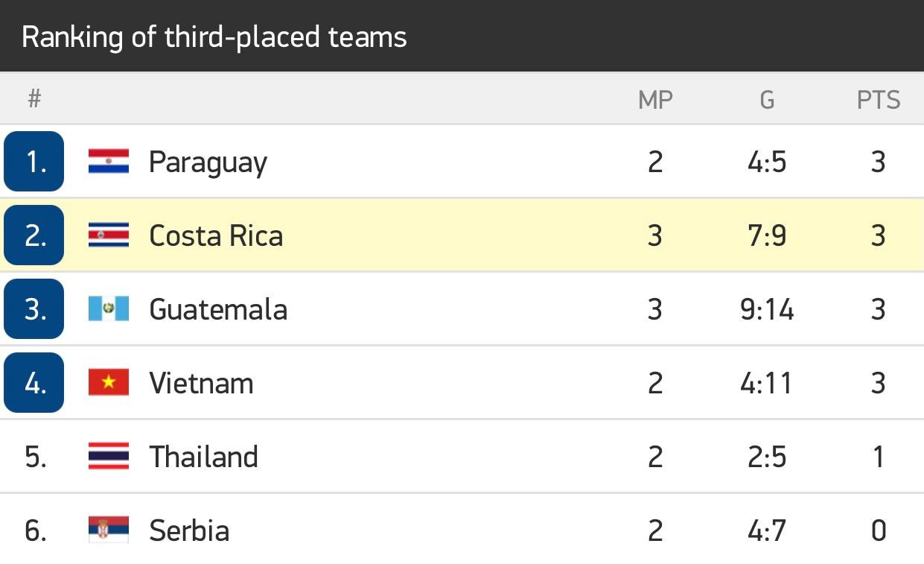
Task: Click the Thailand flag icon
Action: [109, 457]
